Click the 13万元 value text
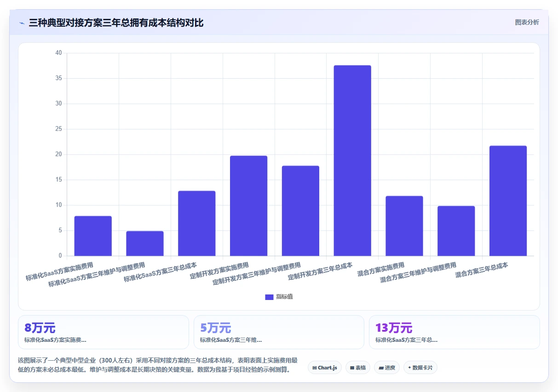Viewport: 558px width, 392px height. point(394,328)
